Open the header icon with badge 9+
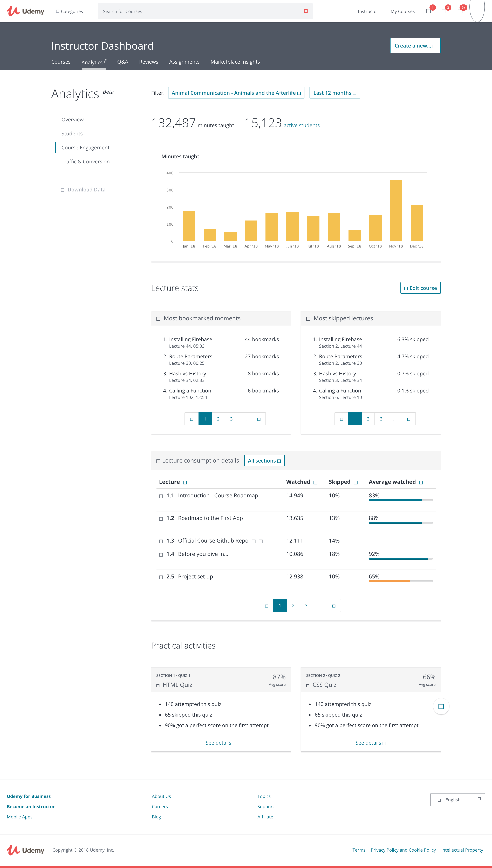 [460, 11]
